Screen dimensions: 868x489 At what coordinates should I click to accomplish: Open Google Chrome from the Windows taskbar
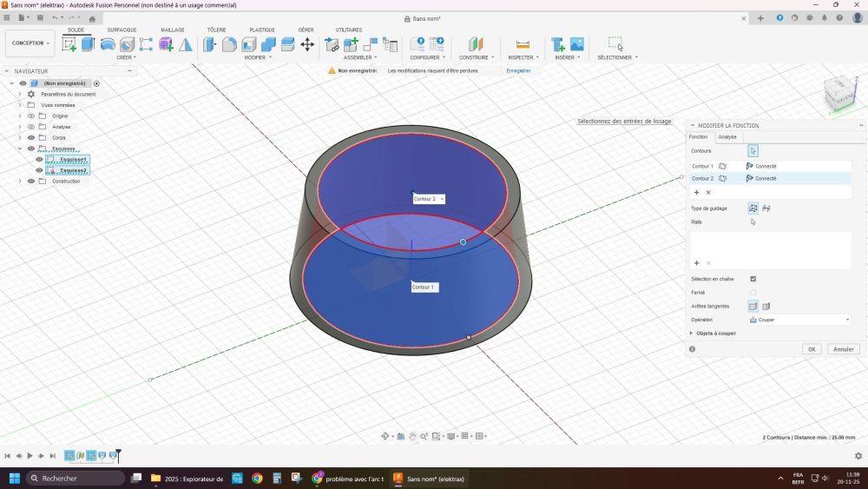pos(257,479)
